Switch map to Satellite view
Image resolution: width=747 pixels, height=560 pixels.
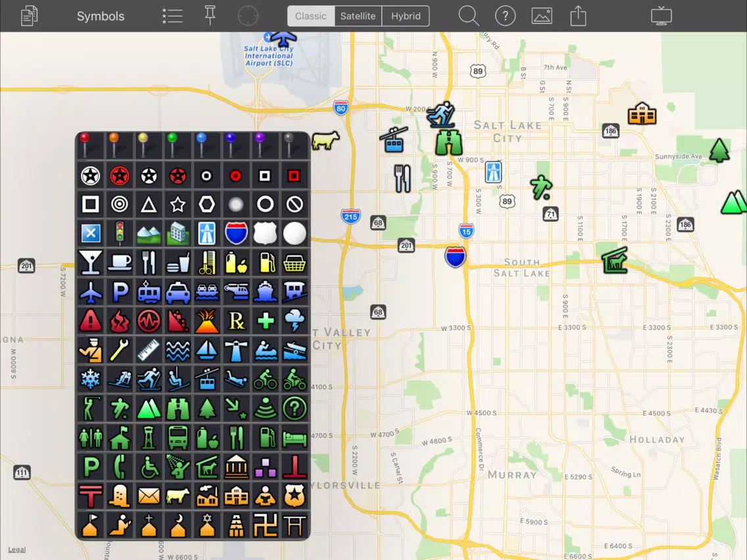358,16
